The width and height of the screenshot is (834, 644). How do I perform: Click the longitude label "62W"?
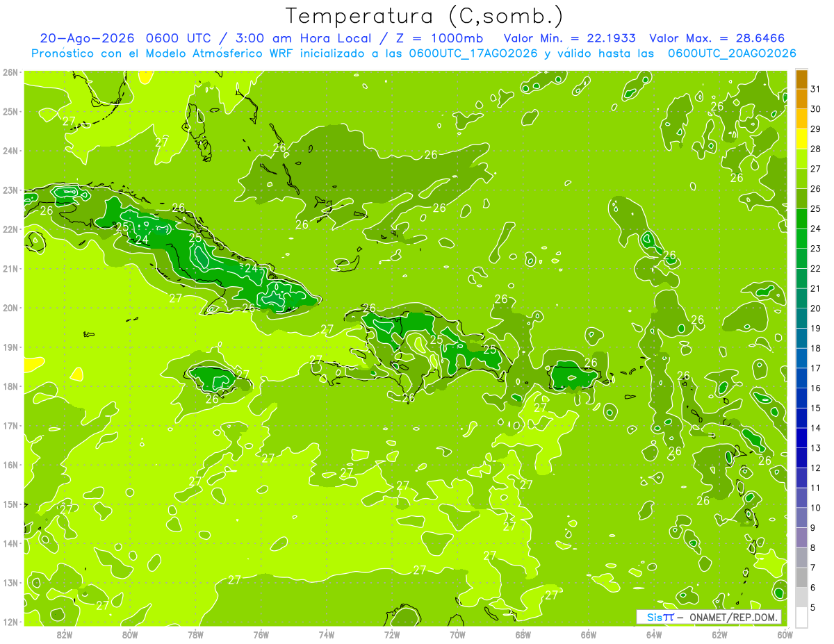719,634
